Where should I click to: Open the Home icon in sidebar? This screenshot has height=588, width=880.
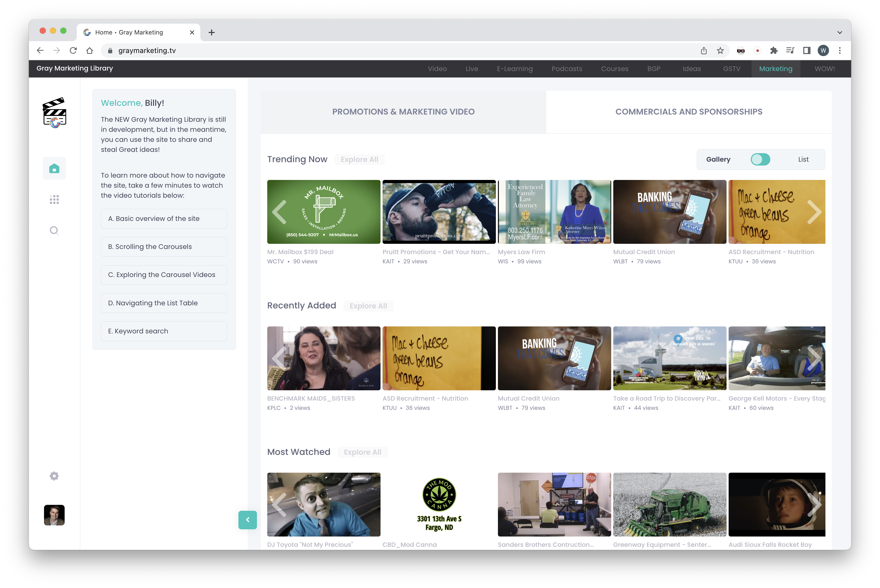[54, 168]
